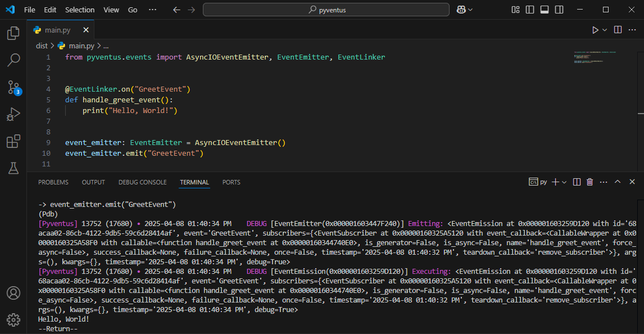Click the pyventus search box in the title bar
Image resolution: width=644 pixels, height=334 pixels.
[x=326, y=10]
